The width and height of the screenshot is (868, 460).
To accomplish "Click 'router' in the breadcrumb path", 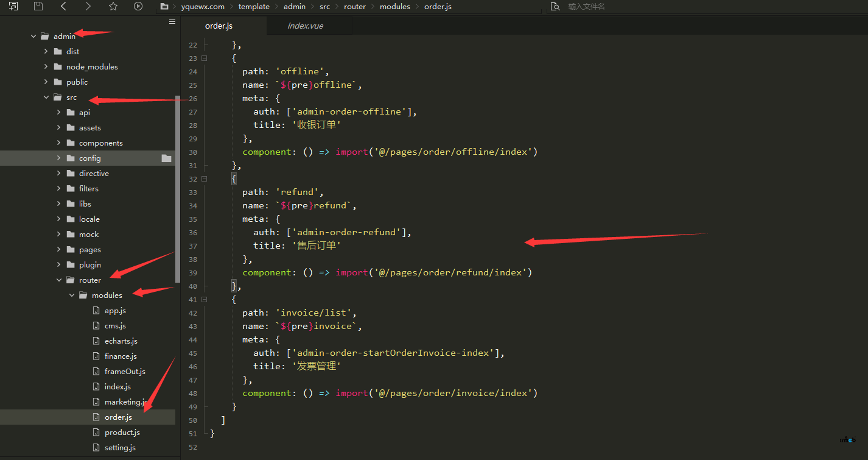I will (355, 7).
